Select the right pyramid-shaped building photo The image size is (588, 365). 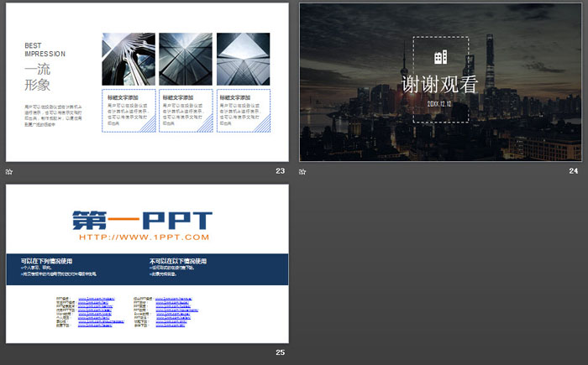click(244, 60)
